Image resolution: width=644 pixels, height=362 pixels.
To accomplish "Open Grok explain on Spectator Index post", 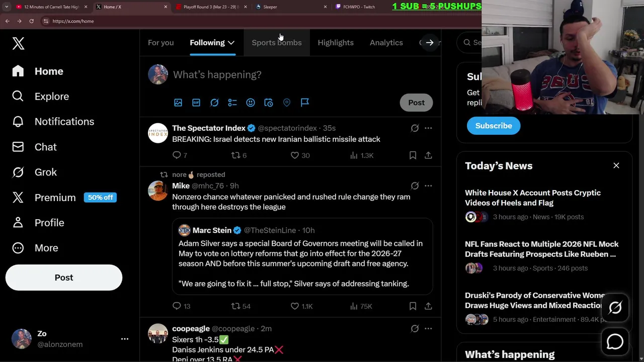I will pyautogui.click(x=415, y=128).
